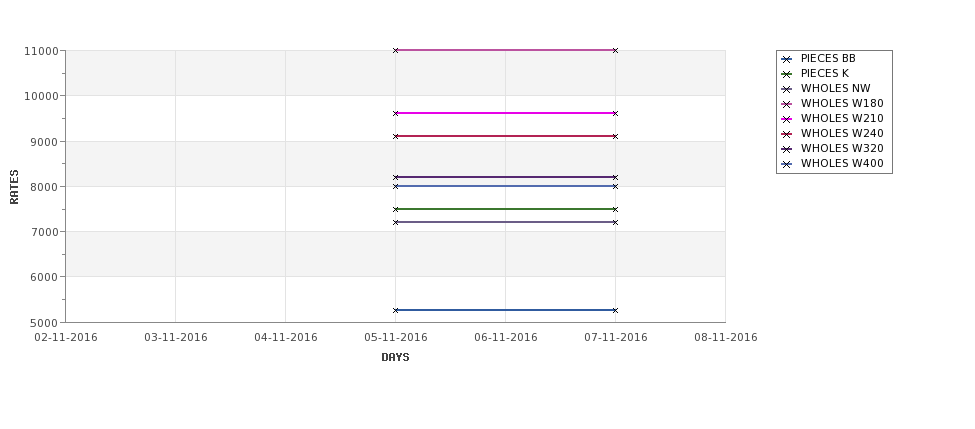Screen dimensions: 975x429
Task: Click the RATES axis title
Action: pyautogui.click(x=14, y=187)
